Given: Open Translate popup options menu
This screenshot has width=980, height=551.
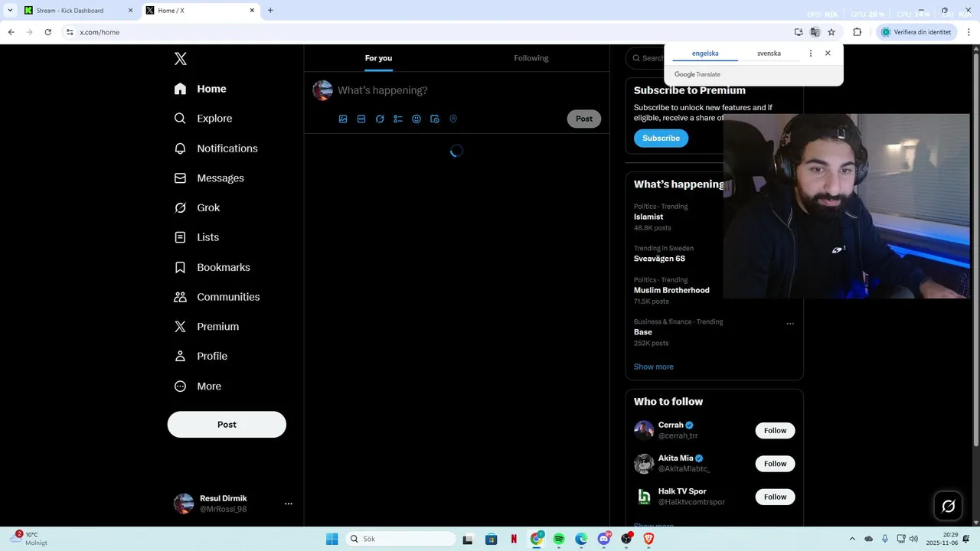Looking at the screenshot, I should (x=811, y=54).
